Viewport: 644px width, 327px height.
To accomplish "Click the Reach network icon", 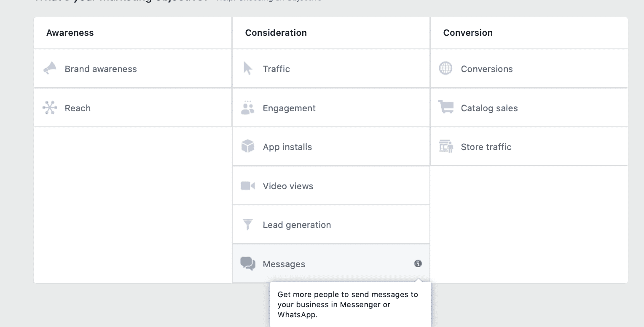I will [x=50, y=108].
